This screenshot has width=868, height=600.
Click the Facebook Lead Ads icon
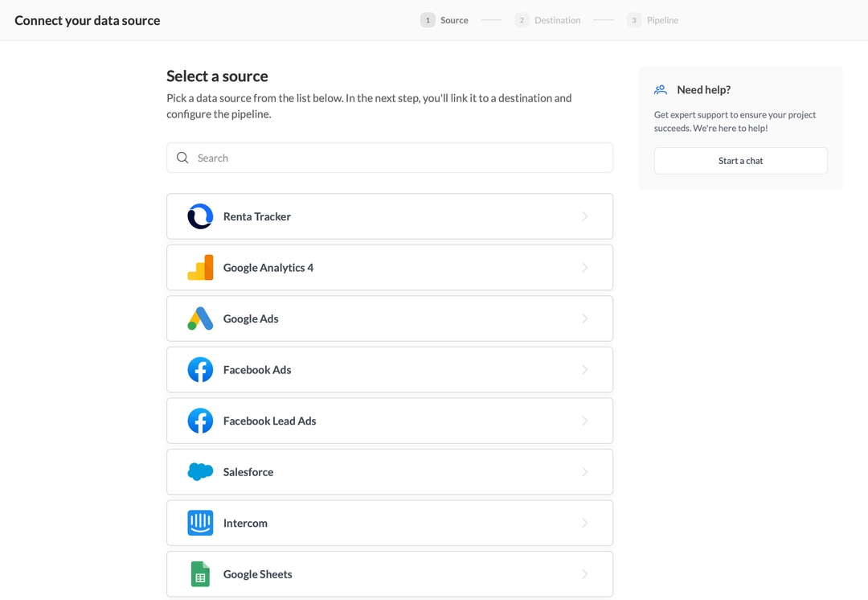[200, 421]
